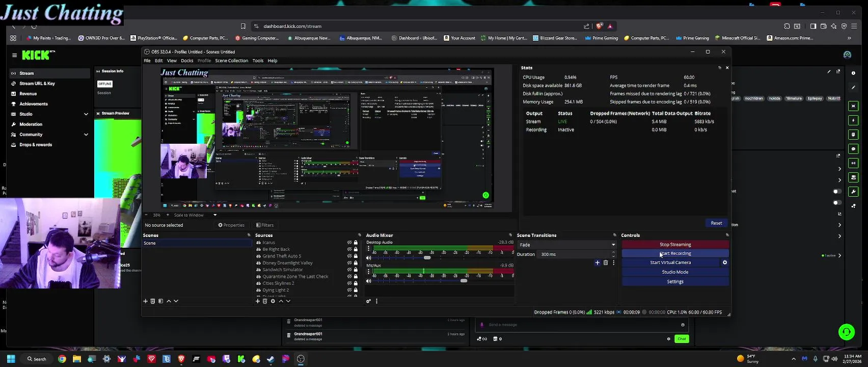
Task: Delete selected source with trash icon
Action: (x=265, y=301)
